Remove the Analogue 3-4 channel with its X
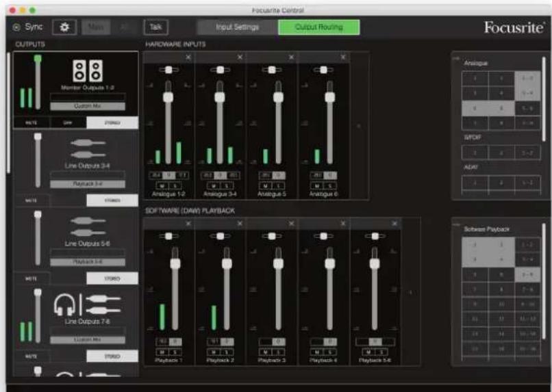Image resolution: width=552 pixels, height=392 pixels. [x=240, y=57]
